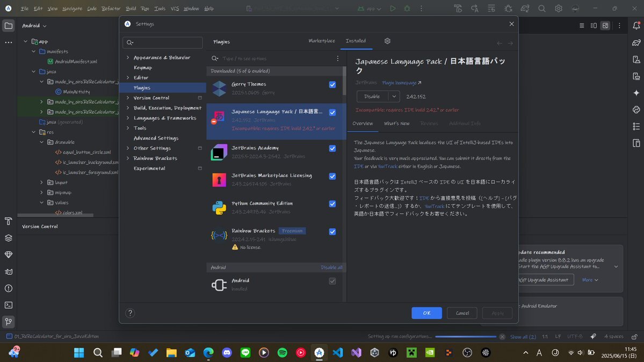Open Notifications bell icon
Viewport: 644px width, 362px height.
pyautogui.click(x=636, y=25)
